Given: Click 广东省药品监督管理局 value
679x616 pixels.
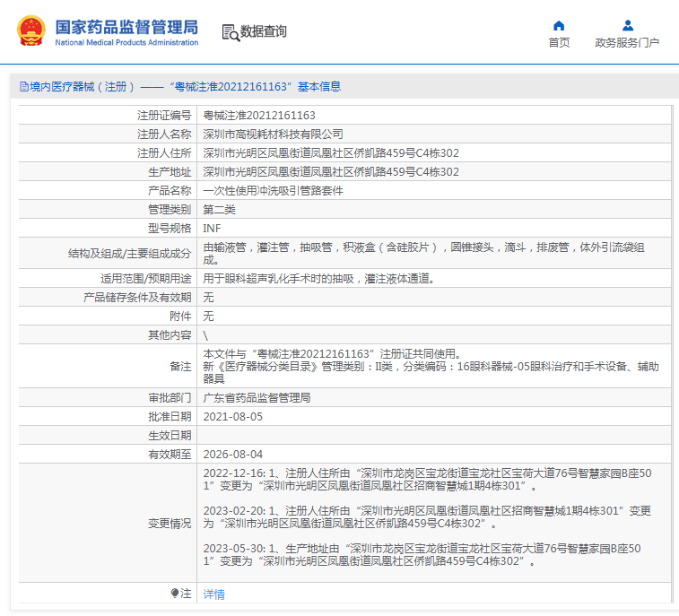Looking at the screenshot, I should [257, 398].
